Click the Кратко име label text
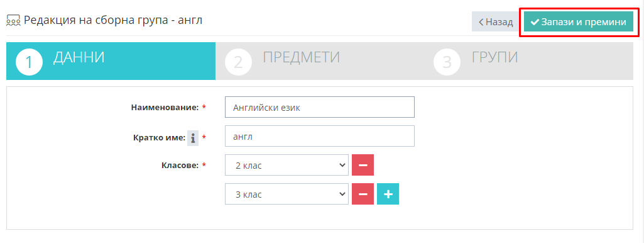 (160, 138)
